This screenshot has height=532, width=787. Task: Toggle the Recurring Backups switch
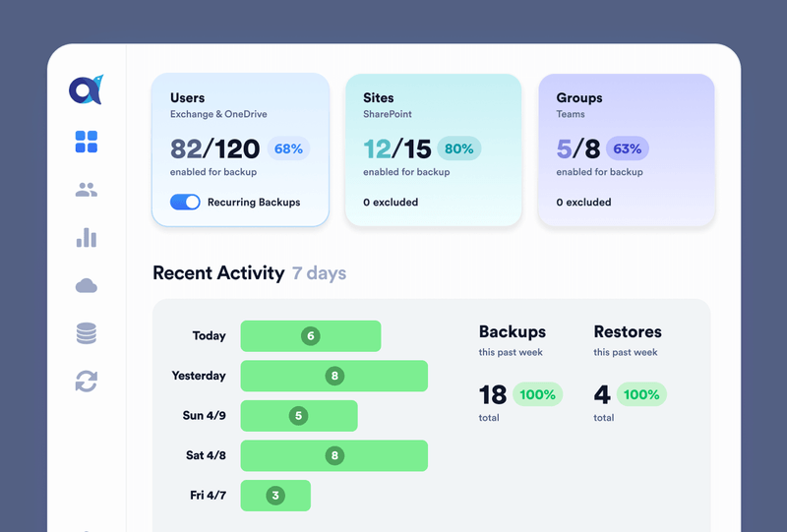pos(185,202)
